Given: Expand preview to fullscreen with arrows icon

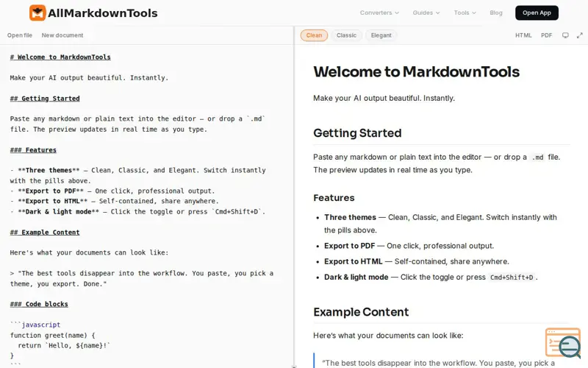Looking at the screenshot, I should [x=580, y=35].
